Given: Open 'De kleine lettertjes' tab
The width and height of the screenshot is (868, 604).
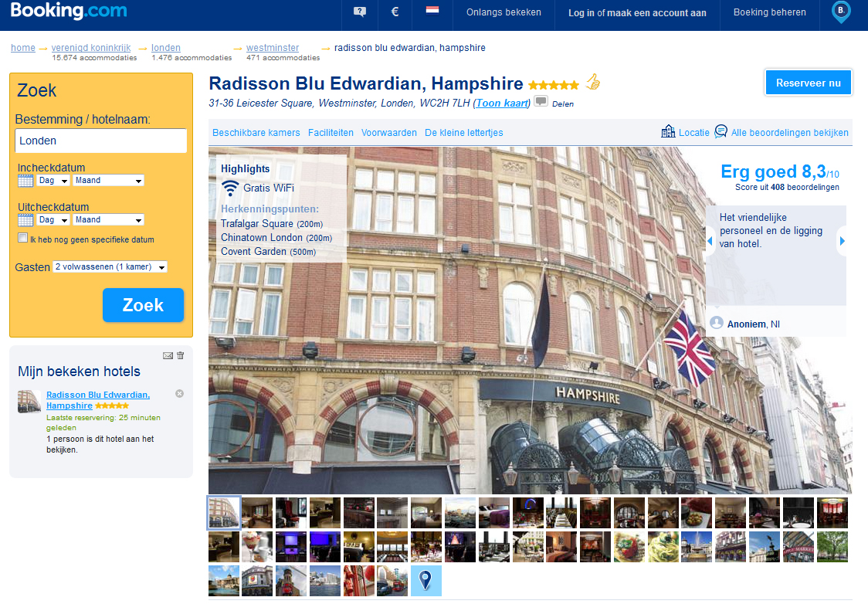Looking at the screenshot, I should (465, 132).
